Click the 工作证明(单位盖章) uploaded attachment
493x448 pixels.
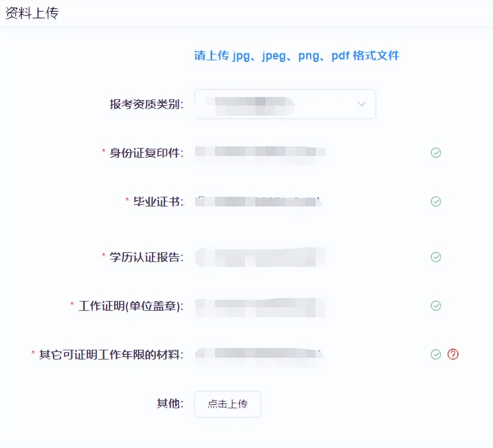coord(260,307)
